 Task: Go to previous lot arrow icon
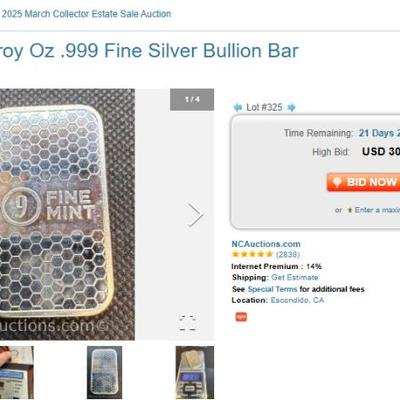tap(237, 107)
